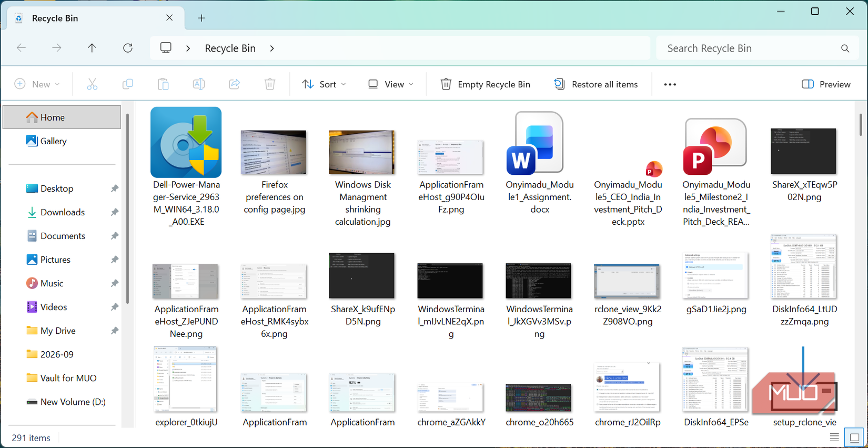Click the Cut scissors icon

(92, 84)
